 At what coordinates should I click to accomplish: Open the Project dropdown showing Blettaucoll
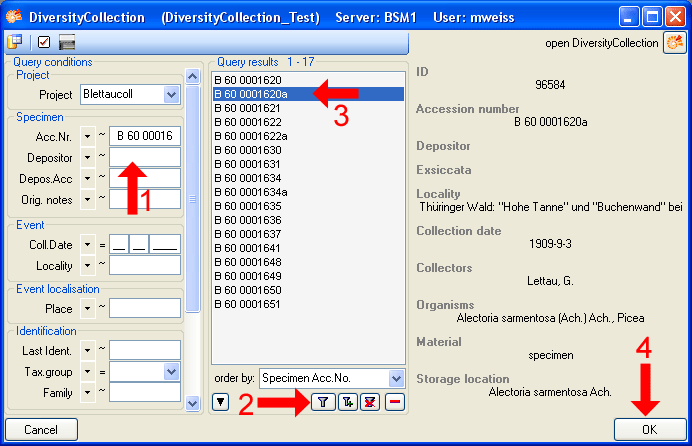point(170,95)
